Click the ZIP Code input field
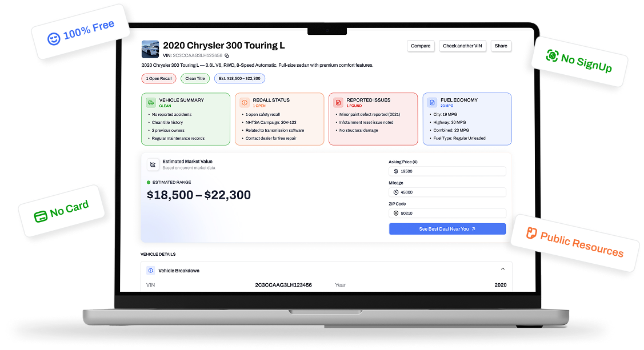Viewport: 644px width, 350px height. (x=447, y=214)
